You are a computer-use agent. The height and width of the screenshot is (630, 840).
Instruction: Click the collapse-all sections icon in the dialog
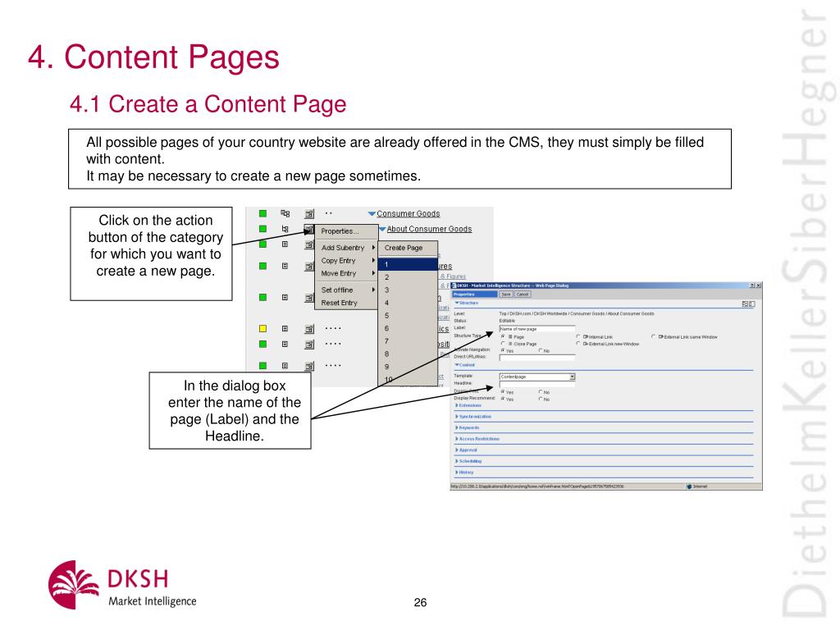tap(752, 304)
